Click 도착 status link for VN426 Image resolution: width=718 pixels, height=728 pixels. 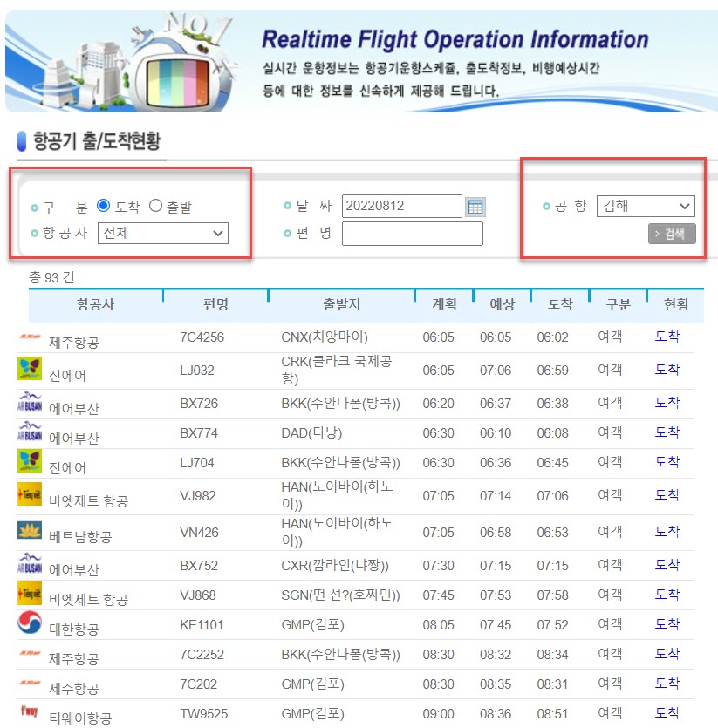tap(667, 532)
